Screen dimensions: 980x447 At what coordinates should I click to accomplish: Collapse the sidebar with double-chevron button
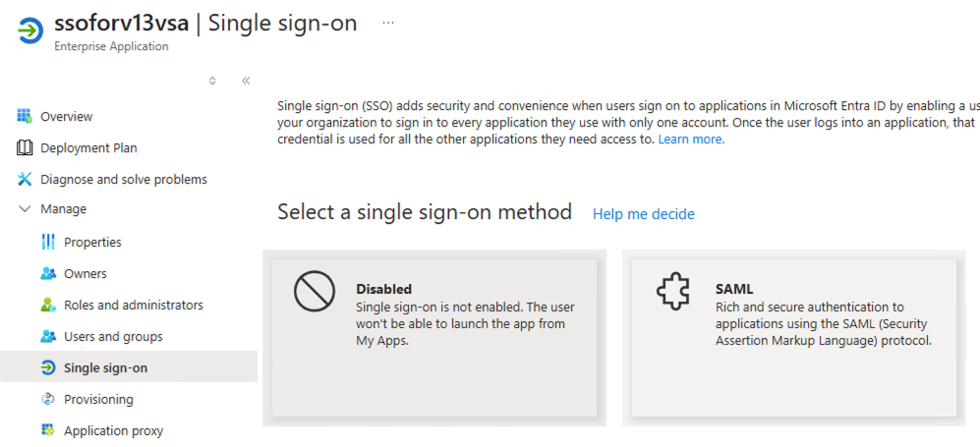(x=246, y=81)
